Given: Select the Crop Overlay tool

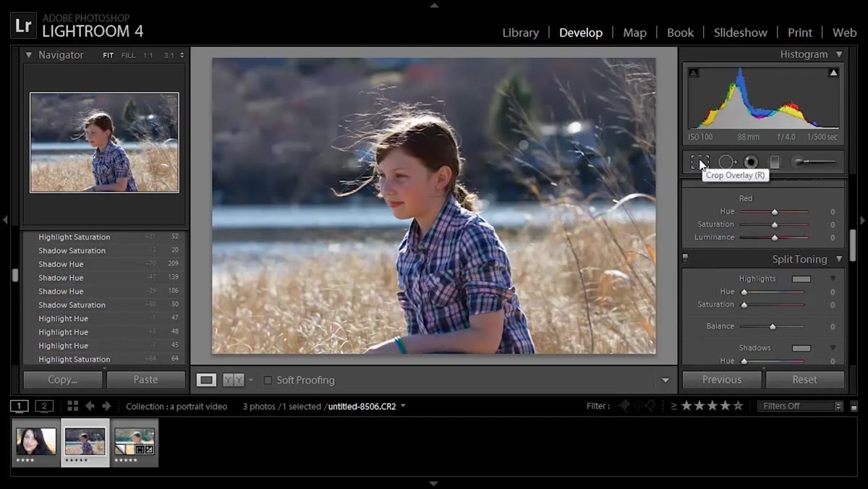Looking at the screenshot, I should tap(699, 162).
